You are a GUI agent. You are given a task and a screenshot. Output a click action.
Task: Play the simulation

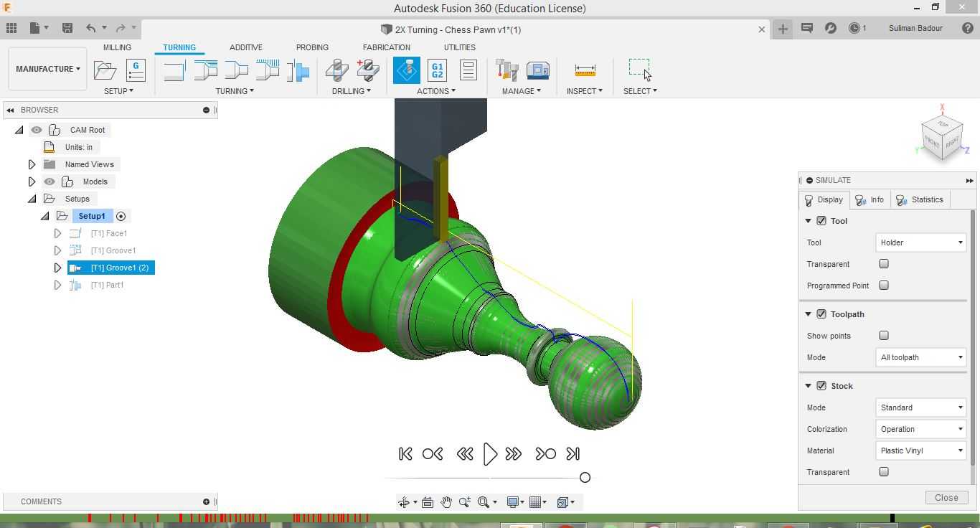[x=490, y=454]
